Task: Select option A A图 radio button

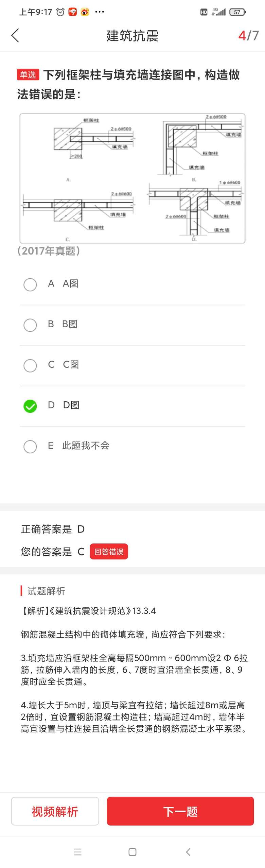Action: pos(30,284)
